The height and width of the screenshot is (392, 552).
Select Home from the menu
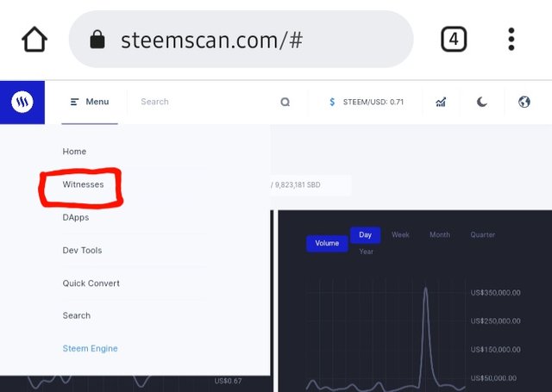click(x=74, y=152)
